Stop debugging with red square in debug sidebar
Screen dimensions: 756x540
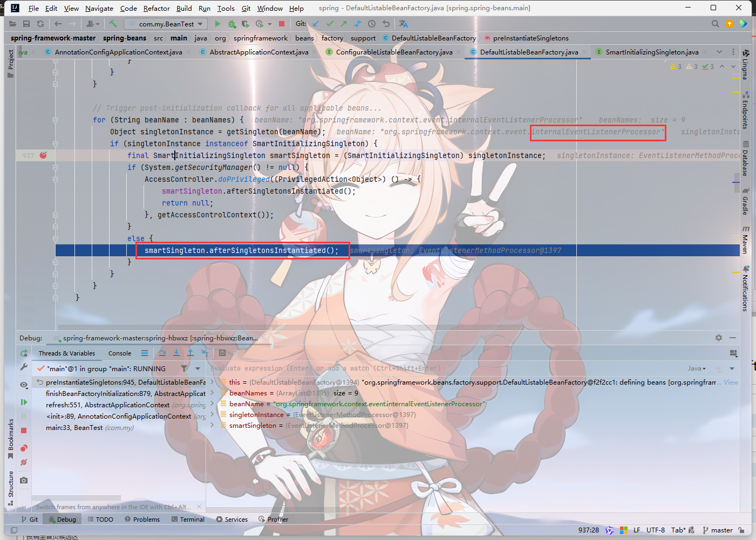click(x=24, y=430)
